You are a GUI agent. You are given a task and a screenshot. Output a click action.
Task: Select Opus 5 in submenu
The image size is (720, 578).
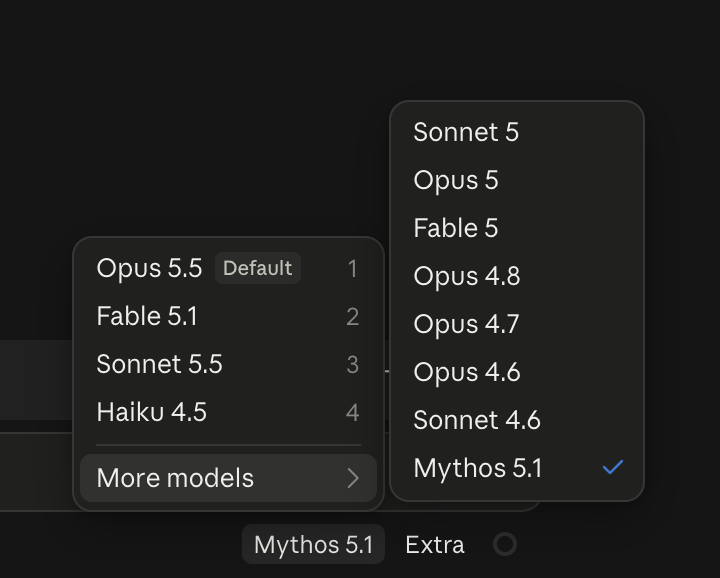tap(517, 180)
